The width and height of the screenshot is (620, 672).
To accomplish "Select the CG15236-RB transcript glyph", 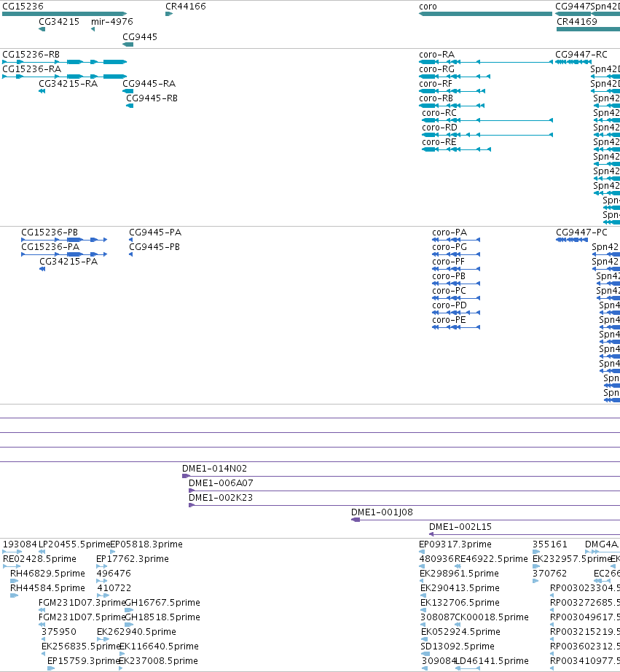I will [64, 62].
